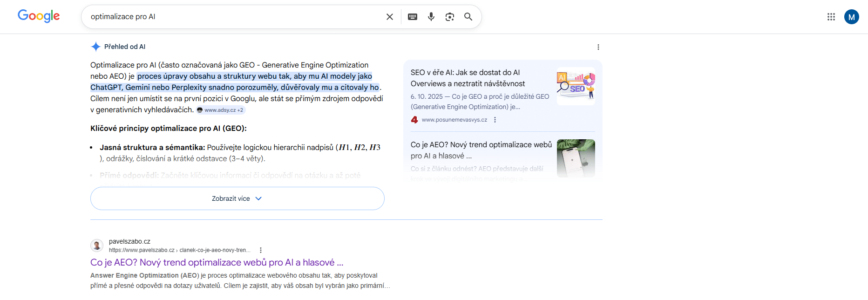Open three-dot menu next to www.posunemevasvys.cz

pos(495,120)
